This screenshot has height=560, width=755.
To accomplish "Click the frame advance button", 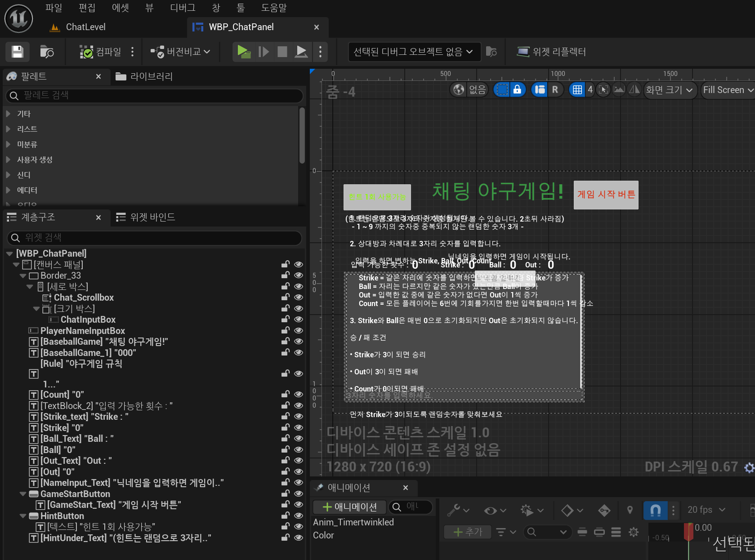I will tap(264, 52).
